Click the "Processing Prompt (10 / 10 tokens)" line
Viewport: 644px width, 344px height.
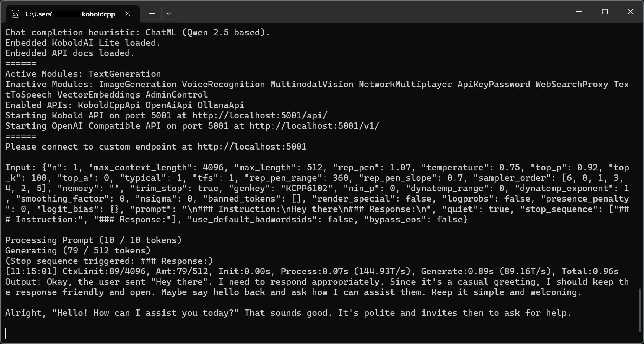click(93, 240)
